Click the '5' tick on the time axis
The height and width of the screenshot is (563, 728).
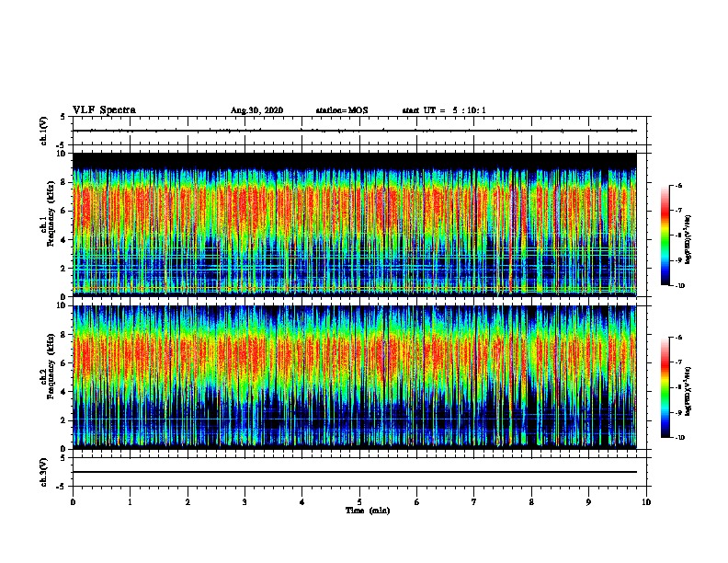coord(359,502)
